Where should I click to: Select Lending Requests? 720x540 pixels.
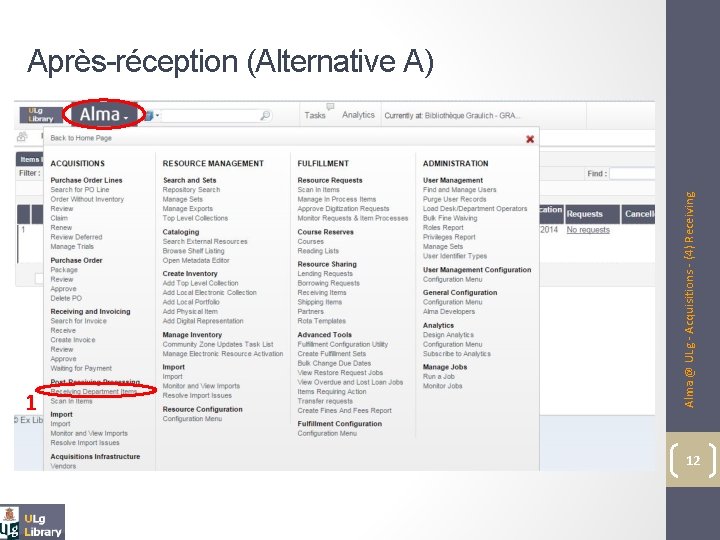tap(325, 274)
